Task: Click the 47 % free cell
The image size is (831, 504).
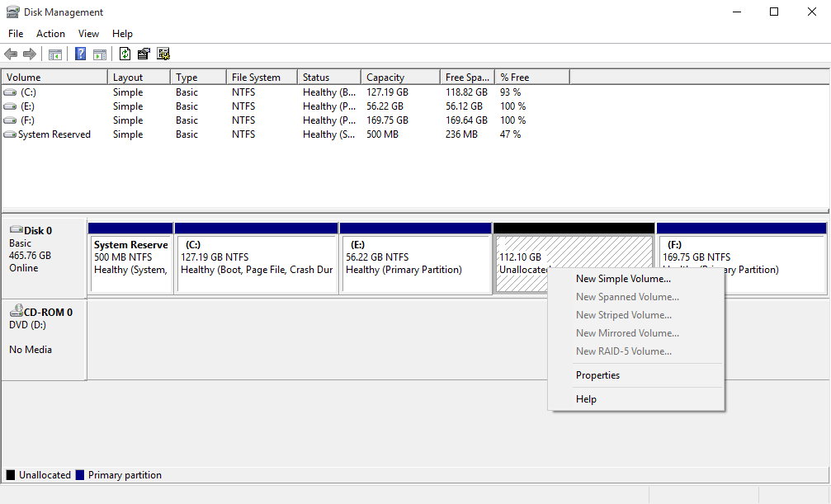Action: (510, 134)
